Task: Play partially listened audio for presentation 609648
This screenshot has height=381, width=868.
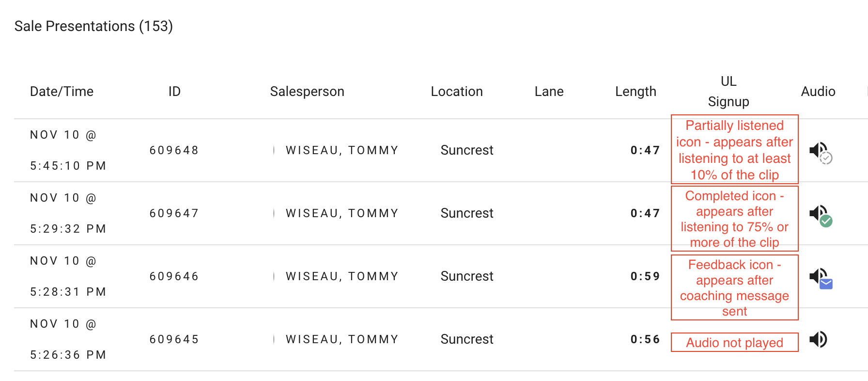Action: pyautogui.click(x=821, y=153)
